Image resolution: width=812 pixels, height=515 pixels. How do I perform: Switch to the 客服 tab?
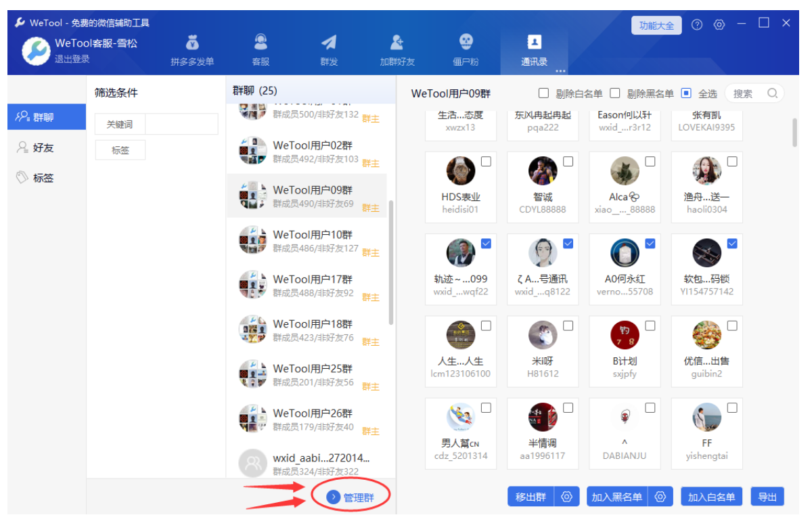[x=261, y=51]
